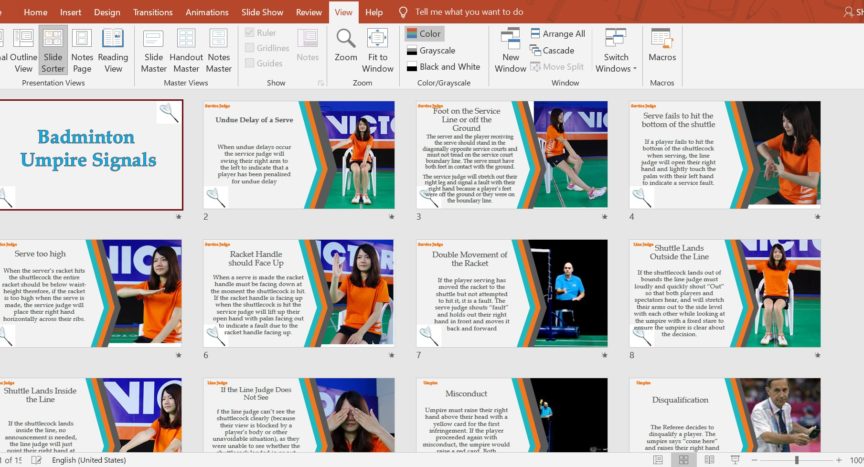Start slide show from status bar
The image size is (864, 467).
(x=735, y=460)
